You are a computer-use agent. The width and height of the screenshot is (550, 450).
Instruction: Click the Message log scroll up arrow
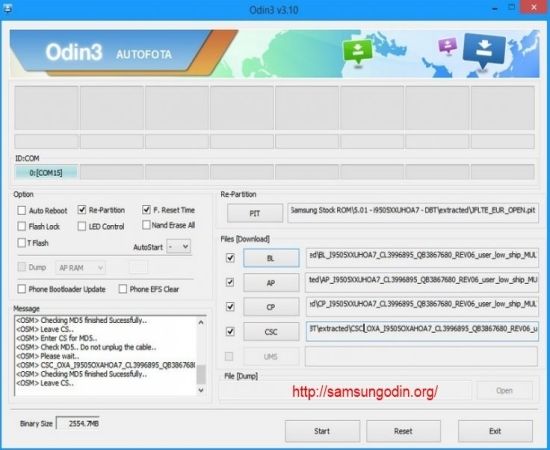201,322
